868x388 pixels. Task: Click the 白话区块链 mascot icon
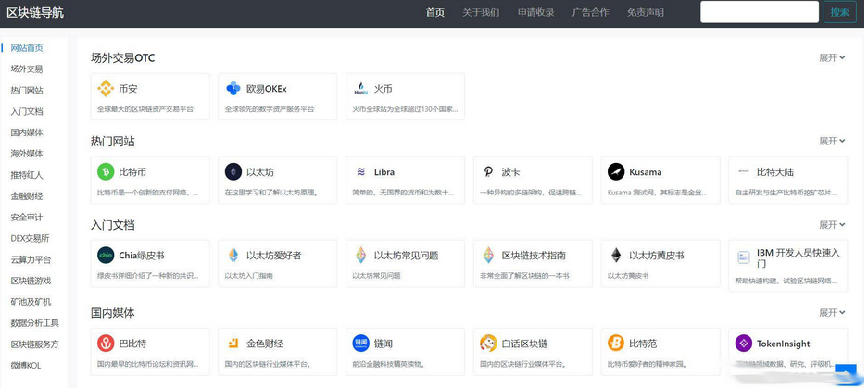[488, 344]
